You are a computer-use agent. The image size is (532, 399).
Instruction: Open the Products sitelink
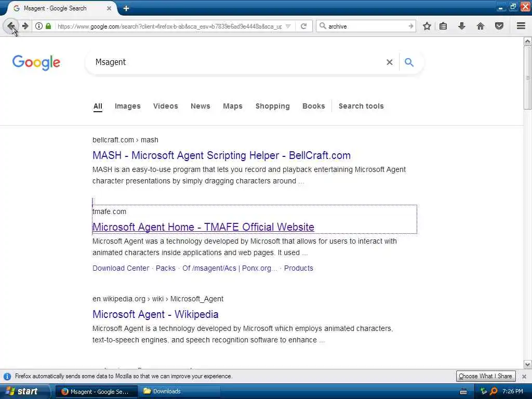(299, 268)
